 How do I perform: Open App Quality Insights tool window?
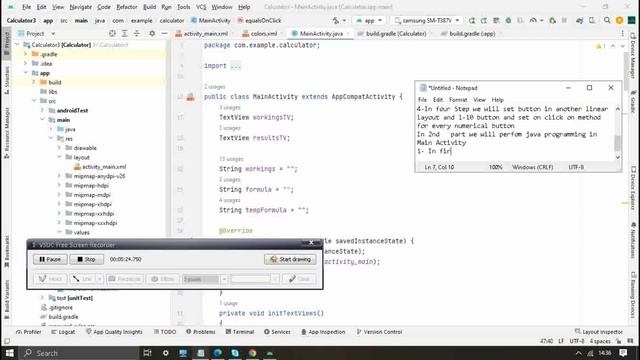pos(114,332)
